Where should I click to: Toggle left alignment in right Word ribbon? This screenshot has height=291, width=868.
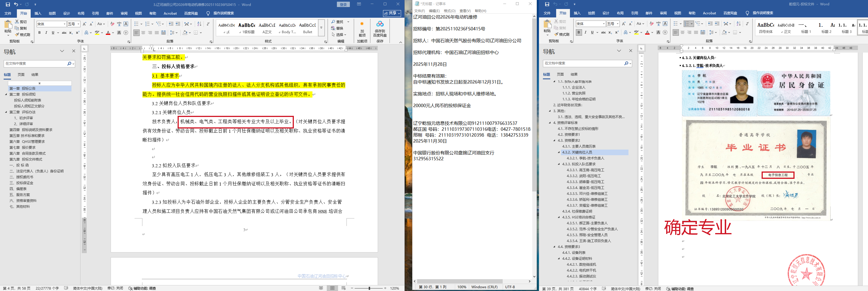pos(675,32)
